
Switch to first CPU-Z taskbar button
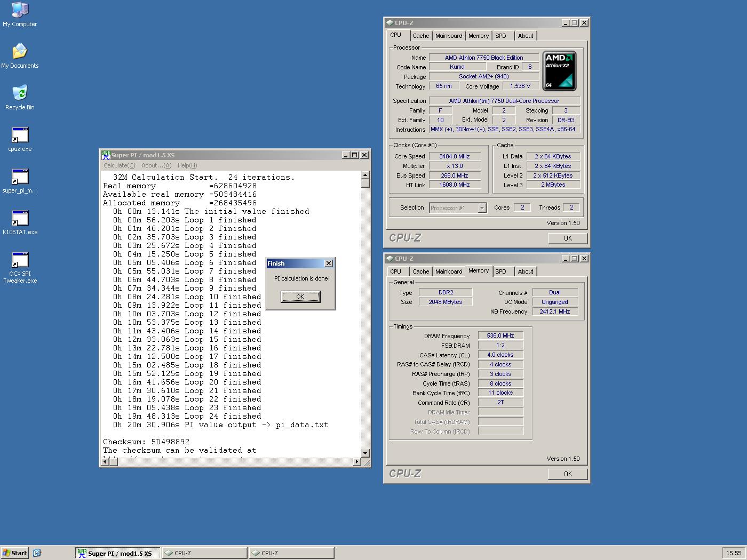click(205, 553)
